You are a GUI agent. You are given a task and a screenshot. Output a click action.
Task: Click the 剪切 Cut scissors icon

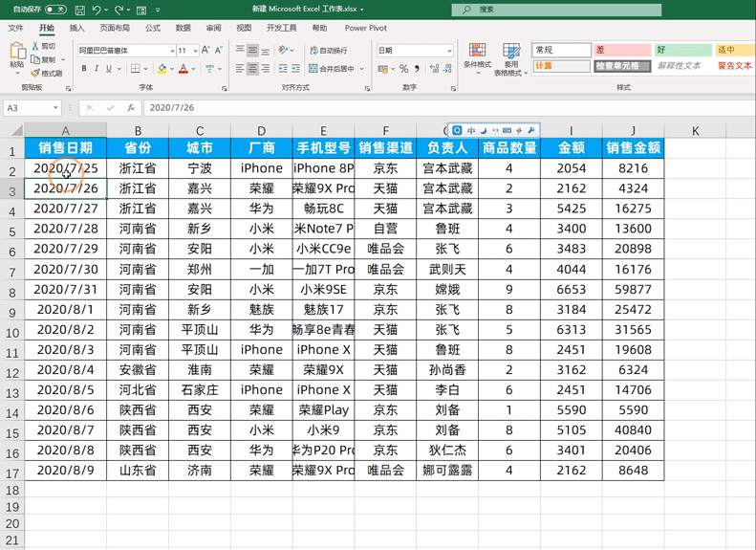pyautogui.click(x=35, y=46)
